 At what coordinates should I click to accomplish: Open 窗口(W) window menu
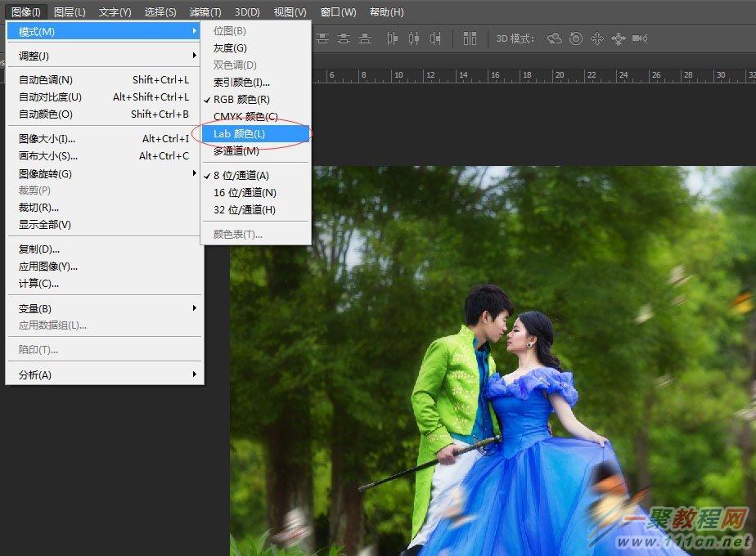pos(339,12)
